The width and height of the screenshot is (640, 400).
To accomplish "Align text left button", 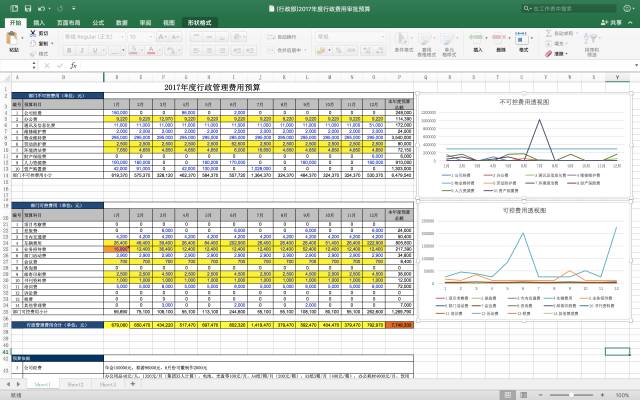I will coord(196,51).
